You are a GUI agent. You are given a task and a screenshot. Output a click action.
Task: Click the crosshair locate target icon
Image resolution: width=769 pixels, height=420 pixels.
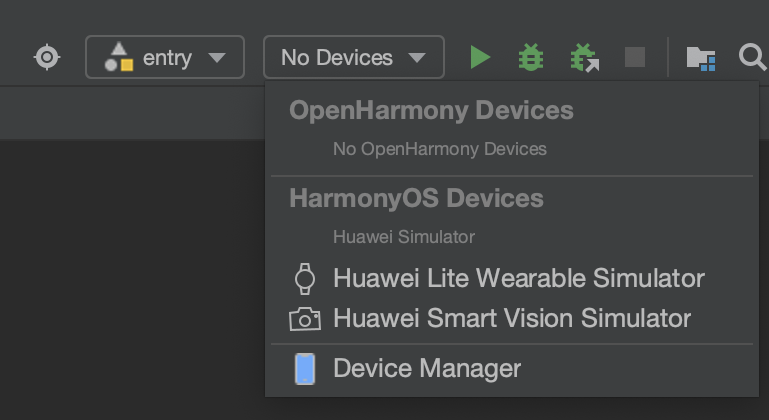coord(47,57)
